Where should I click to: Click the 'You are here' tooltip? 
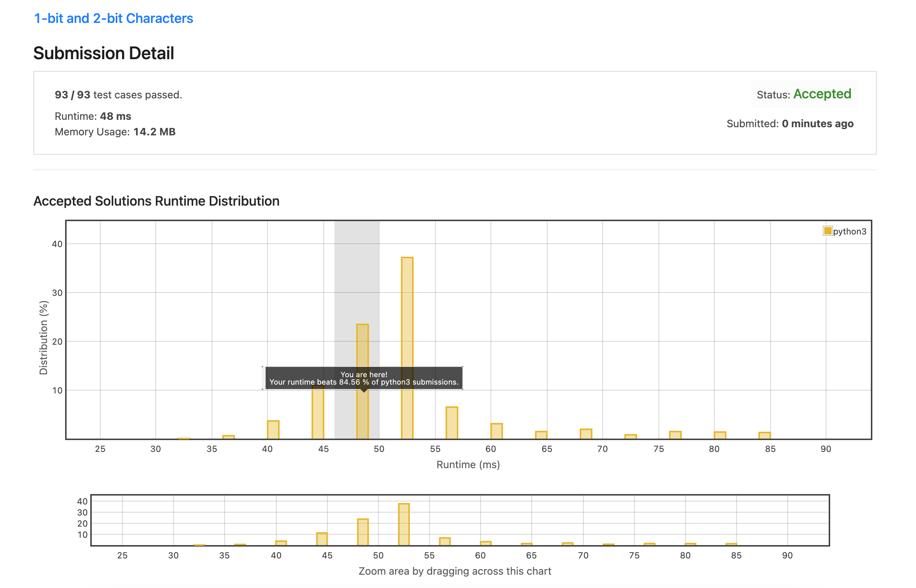tap(364, 378)
